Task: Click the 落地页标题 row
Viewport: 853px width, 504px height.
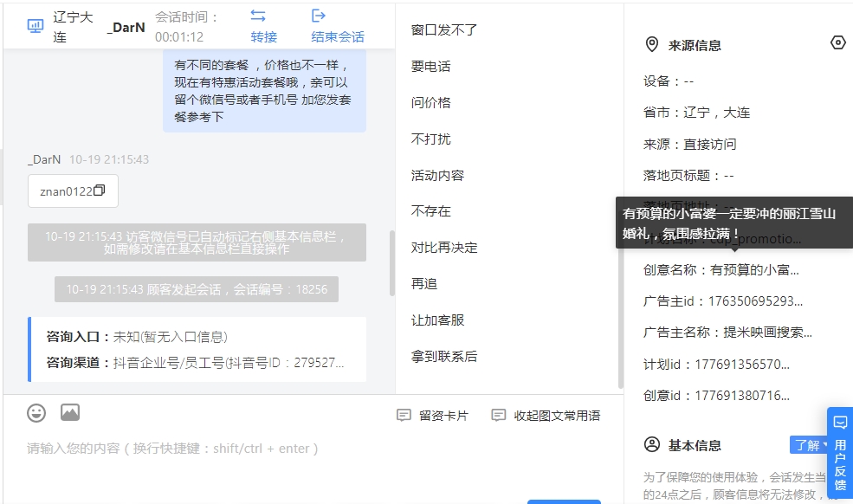Action: pos(688,175)
